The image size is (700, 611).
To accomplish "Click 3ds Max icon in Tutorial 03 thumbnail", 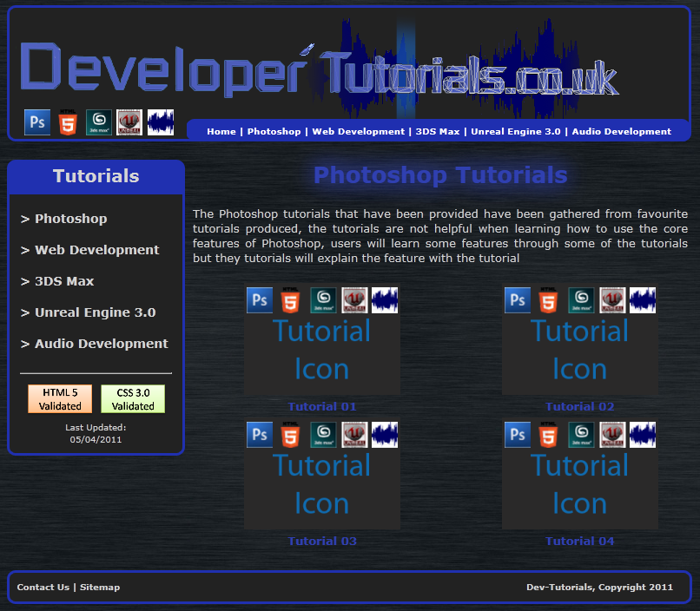I will (x=323, y=435).
